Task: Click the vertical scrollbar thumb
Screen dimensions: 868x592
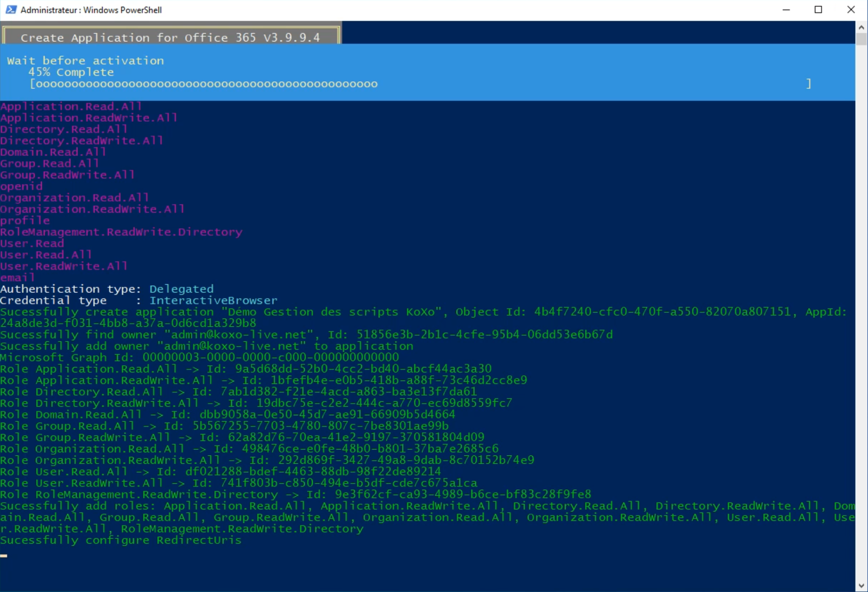Action: [x=861, y=39]
